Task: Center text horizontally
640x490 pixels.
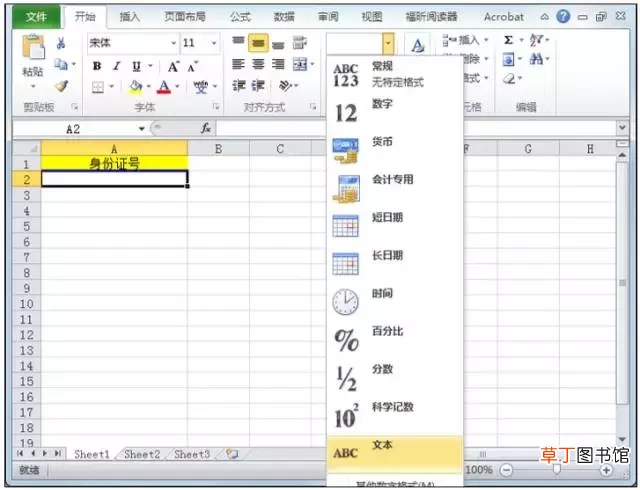Action: tap(258, 64)
